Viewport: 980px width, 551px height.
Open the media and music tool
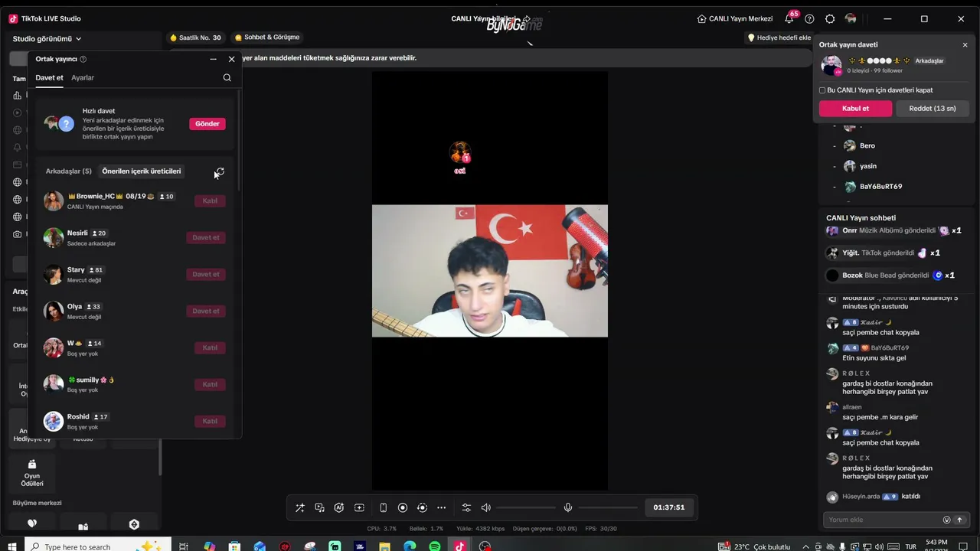[x=320, y=507]
